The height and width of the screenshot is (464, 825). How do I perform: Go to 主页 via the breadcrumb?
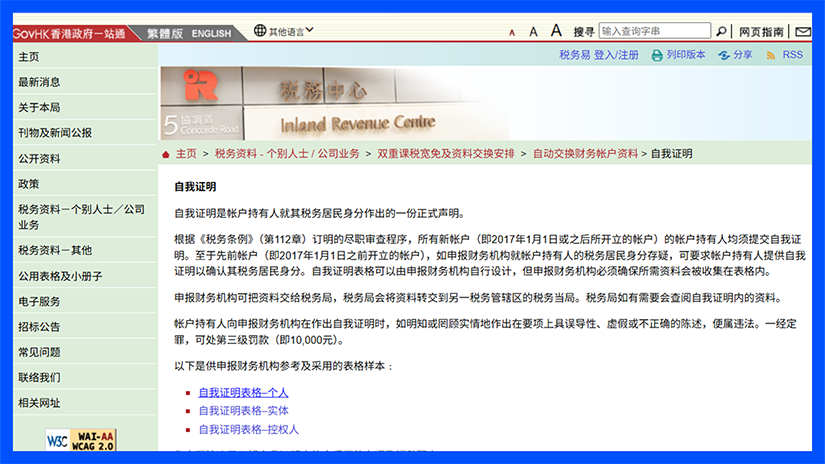pos(186,154)
